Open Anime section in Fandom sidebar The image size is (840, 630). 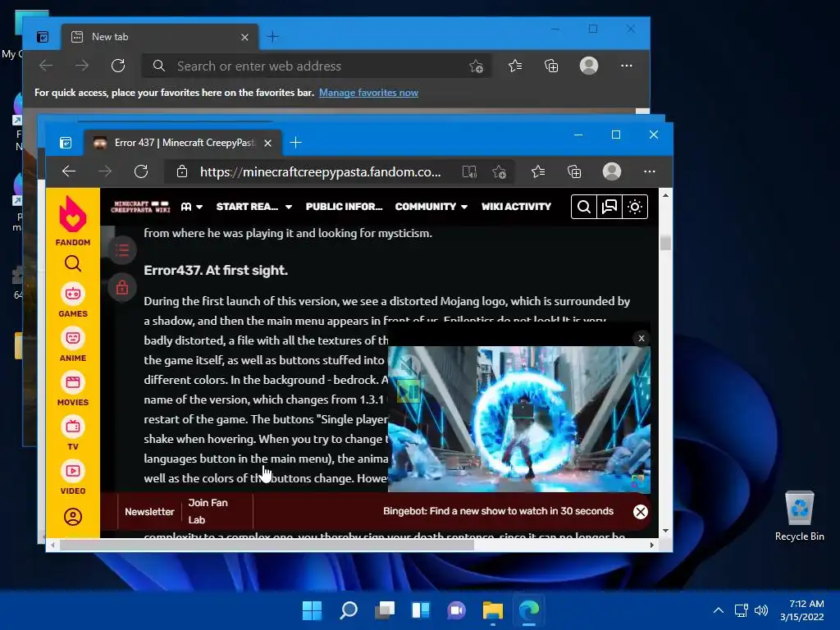[73, 345]
